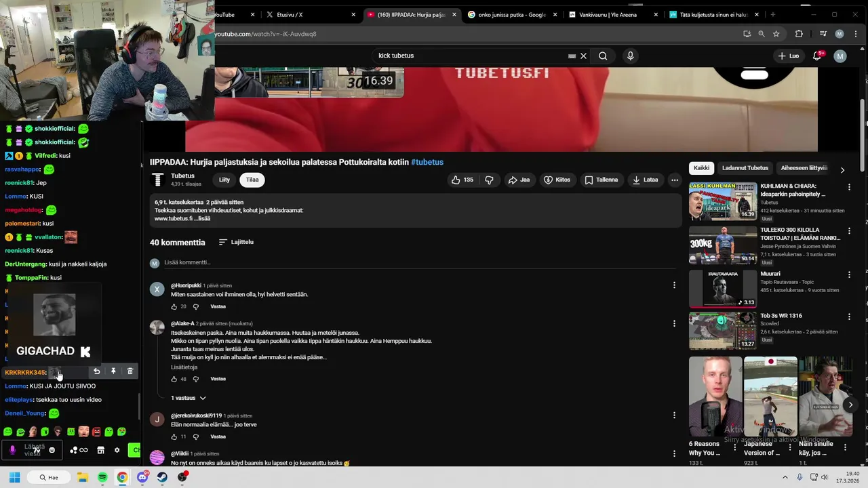
Task: Like the YouTube video (135 likes)
Action: pos(462,180)
